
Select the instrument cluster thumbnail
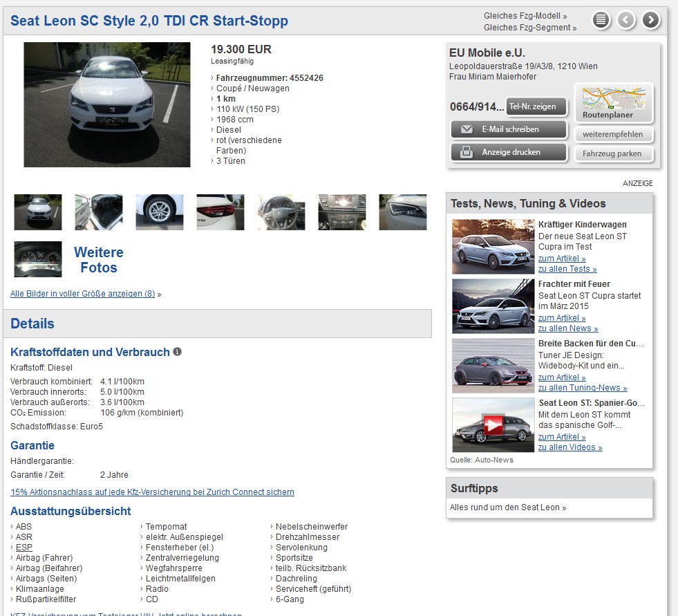[x=38, y=259]
